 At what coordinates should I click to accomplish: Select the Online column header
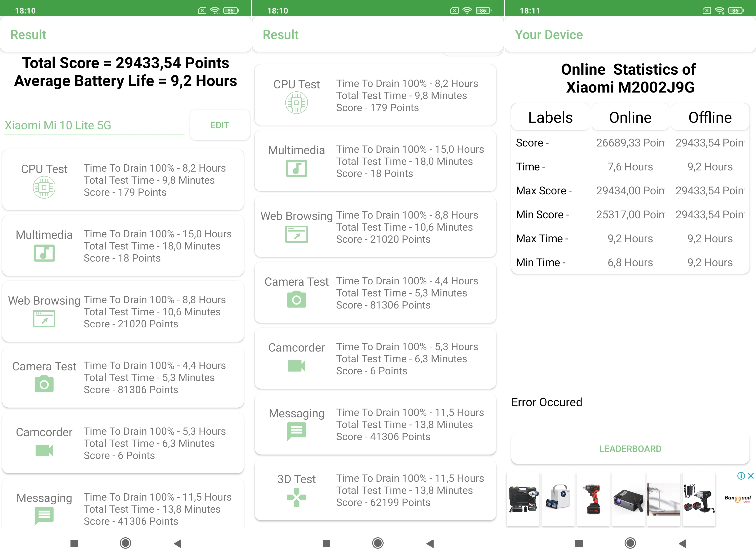click(x=630, y=118)
